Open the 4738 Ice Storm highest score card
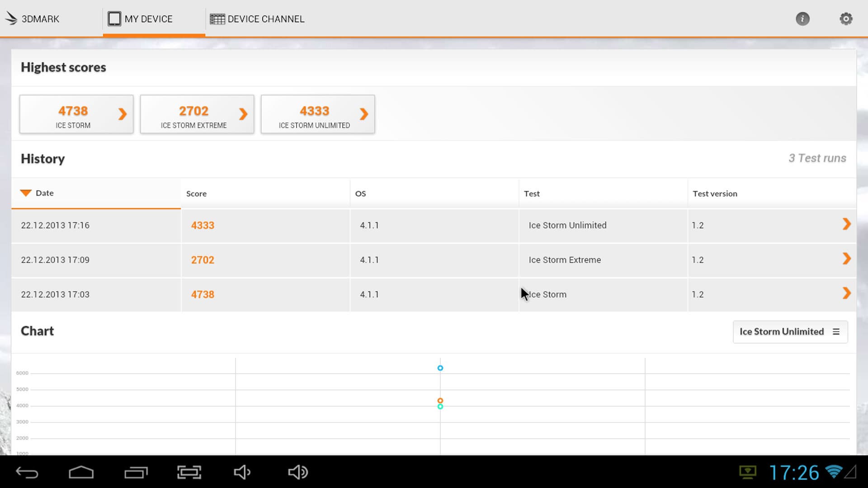868x488 pixels. pyautogui.click(x=76, y=114)
